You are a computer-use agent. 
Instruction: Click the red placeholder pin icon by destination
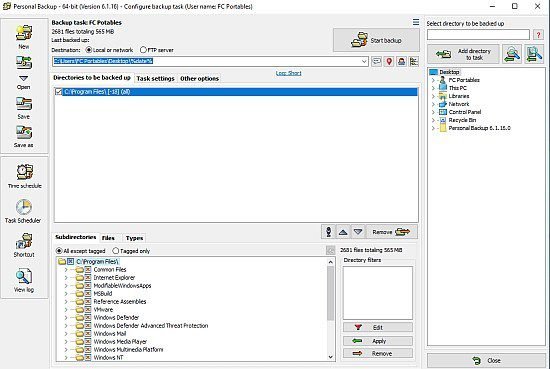(389, 62)
